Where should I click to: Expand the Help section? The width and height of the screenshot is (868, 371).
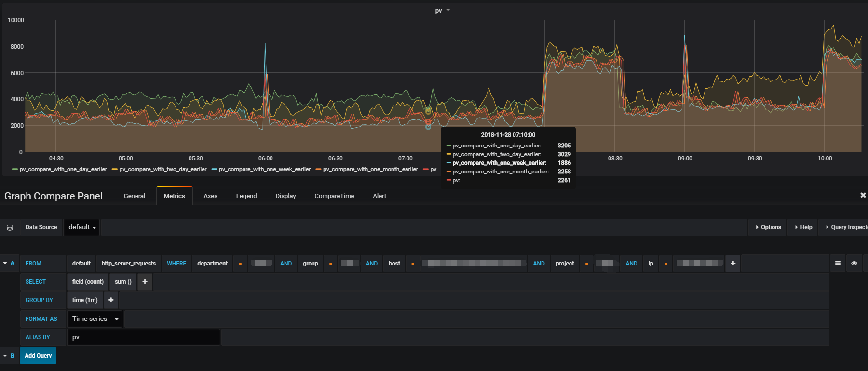point(803,227)
